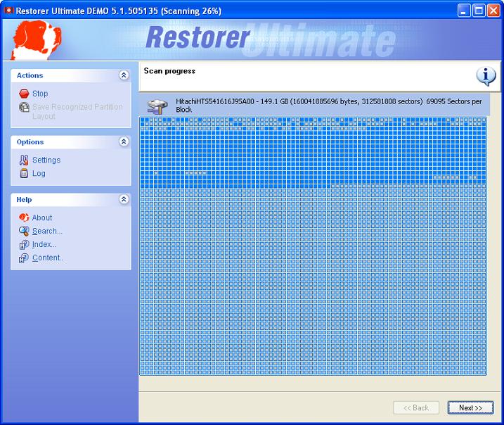Click the blue information bubble icon
504x425 pixels.
pos(486,76)
